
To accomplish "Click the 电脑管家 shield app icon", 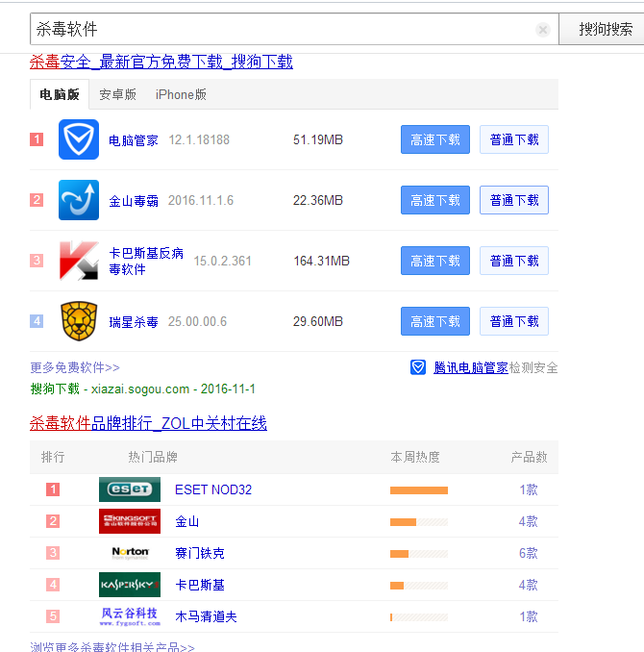I will click(79, 139).
